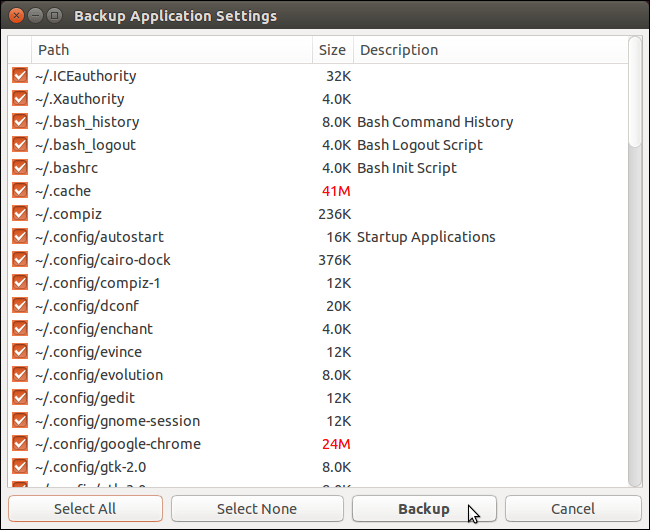Viewport: 650px width, 530px height.
Task: Untick the ~/.config/google-chrome checkbox
Action: 19,444
